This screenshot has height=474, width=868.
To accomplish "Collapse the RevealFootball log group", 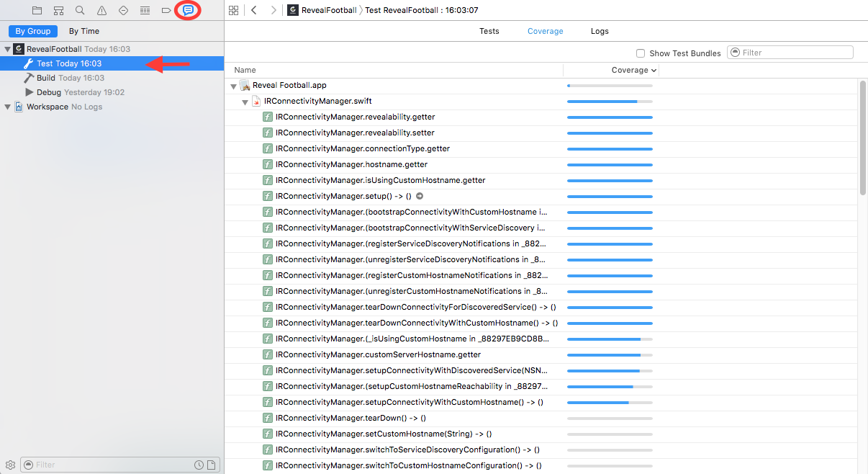I will click(8, 49).
